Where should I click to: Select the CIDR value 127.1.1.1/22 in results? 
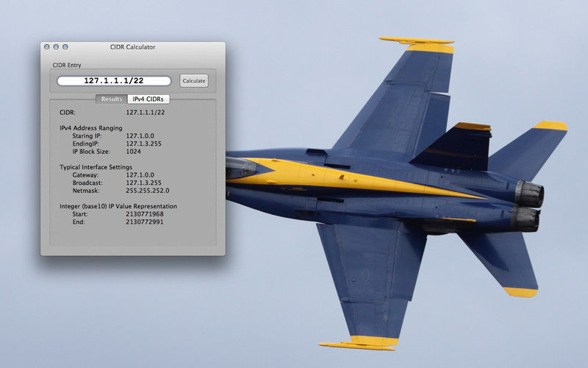click(145, 113)
